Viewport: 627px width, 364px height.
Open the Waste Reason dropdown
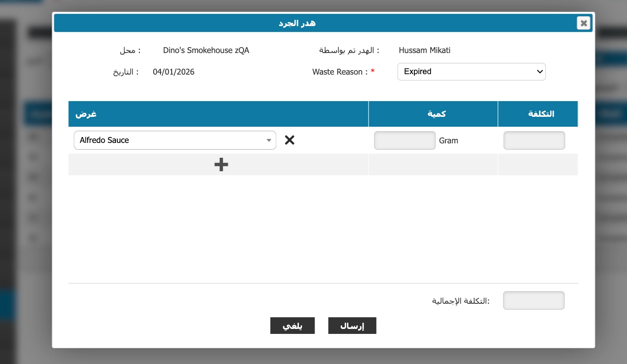tap(471, 71)
